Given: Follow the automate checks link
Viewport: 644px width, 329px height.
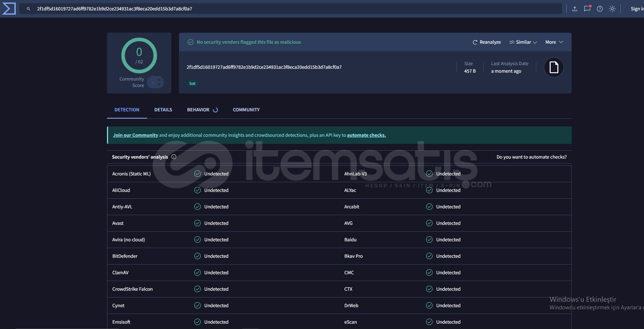Looking at the screenshot, I should (366, 135).
